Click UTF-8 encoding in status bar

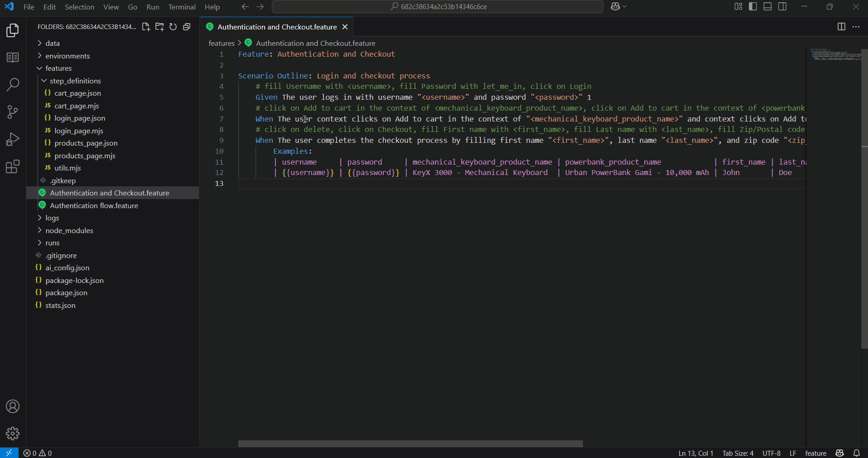[771, 453]
